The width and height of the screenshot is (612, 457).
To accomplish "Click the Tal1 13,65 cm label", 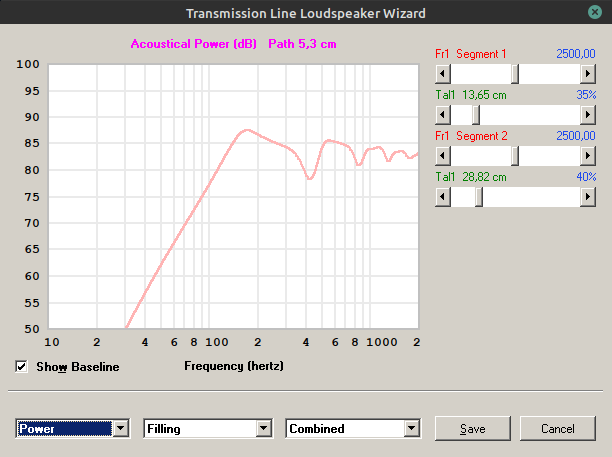I will point(471,95).
